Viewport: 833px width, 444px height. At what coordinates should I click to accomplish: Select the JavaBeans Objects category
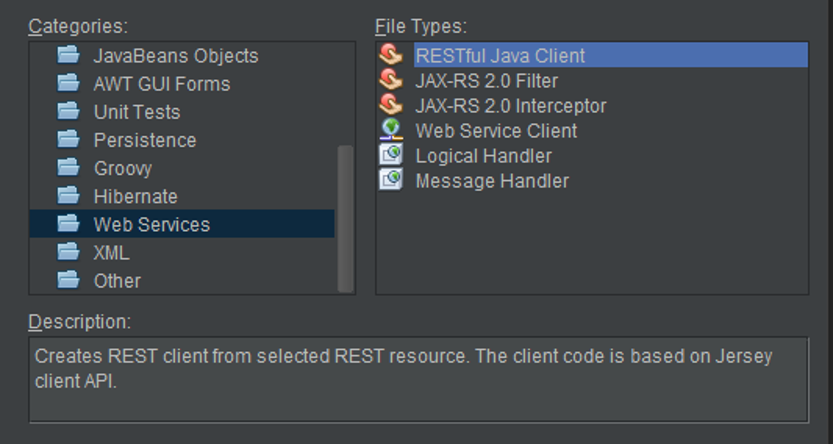point(175,56)
